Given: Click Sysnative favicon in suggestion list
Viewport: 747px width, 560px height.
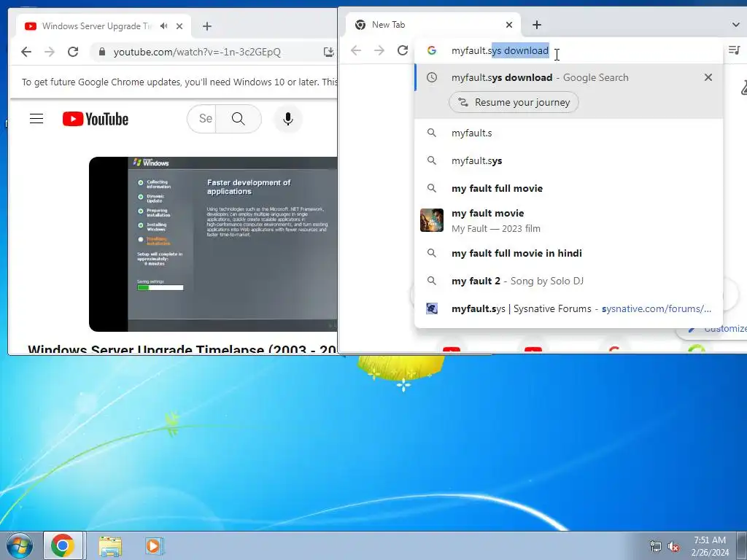Looking at the screenshot, I should tap(432, 308).
